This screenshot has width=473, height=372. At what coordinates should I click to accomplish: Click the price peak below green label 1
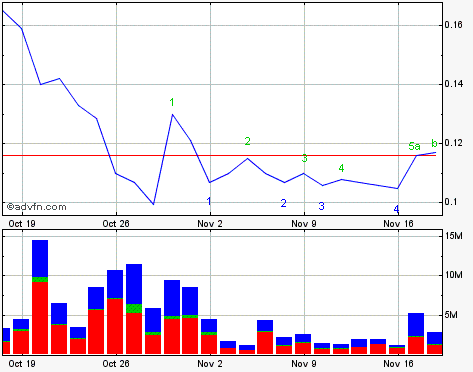point(172,114)
